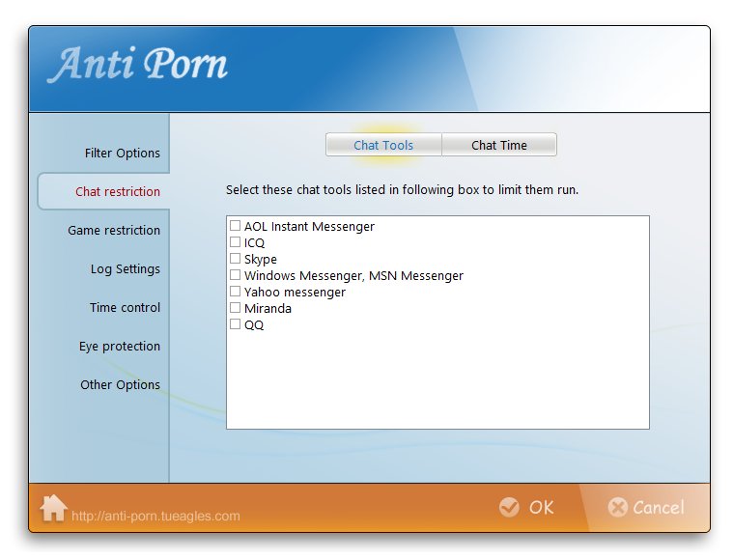Select Time control section
The height and width of the screenshot is (560, 733).
[126, 308]
